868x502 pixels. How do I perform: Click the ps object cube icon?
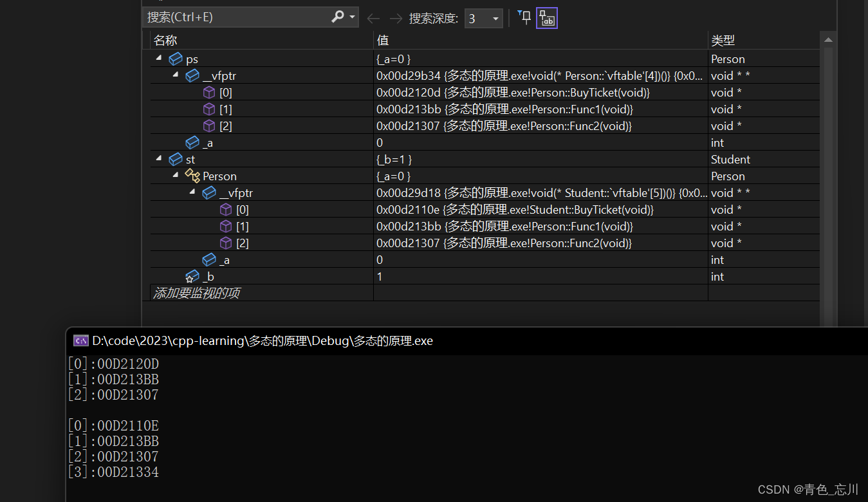175,59
